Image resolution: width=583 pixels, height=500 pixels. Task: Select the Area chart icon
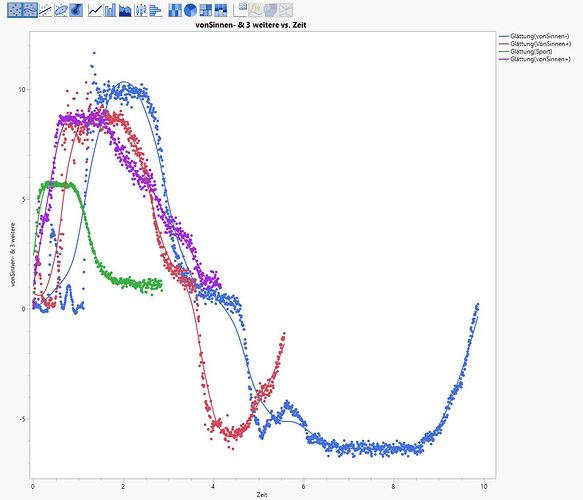click(x=125, y=10)
